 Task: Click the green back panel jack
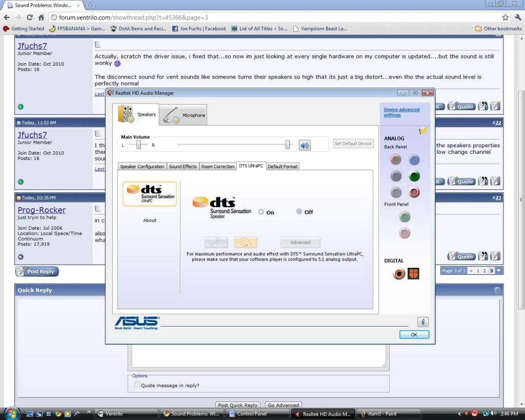click(414, 176)
